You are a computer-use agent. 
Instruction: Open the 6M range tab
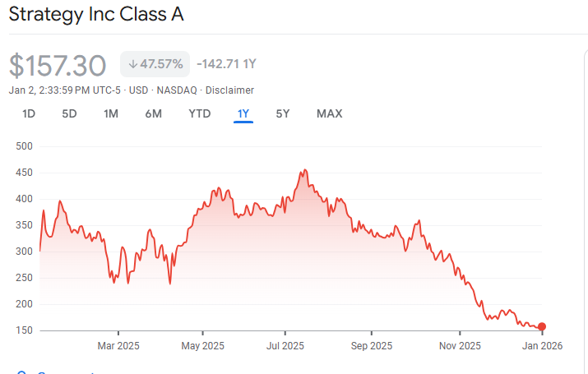pos(154,113)
